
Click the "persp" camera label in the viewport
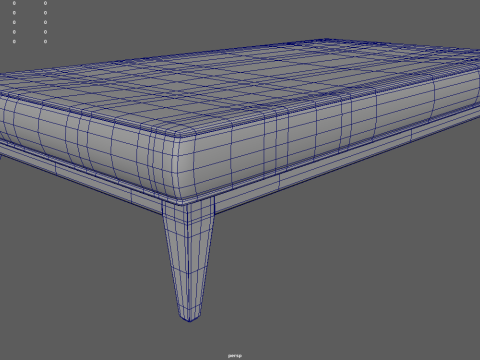point(235,356)
